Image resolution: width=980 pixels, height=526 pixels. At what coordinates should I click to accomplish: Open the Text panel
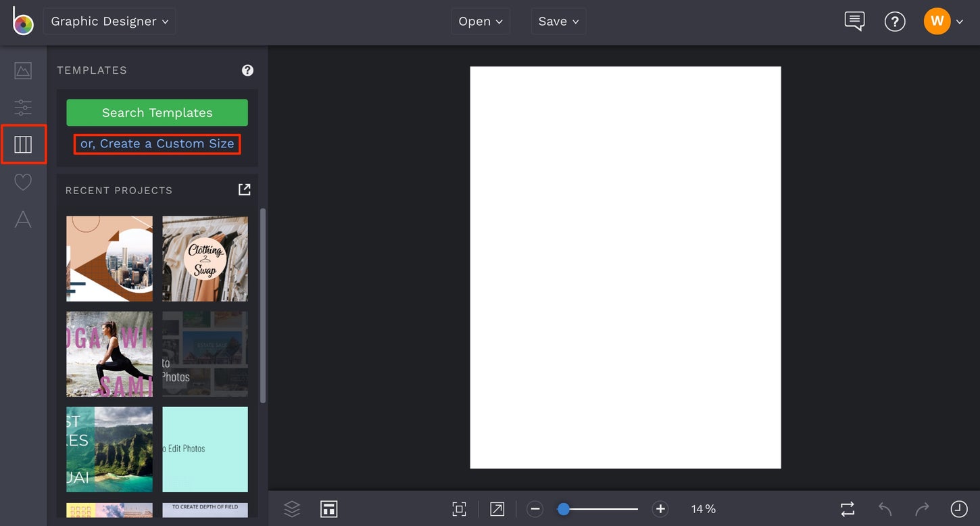click(22, 218)
